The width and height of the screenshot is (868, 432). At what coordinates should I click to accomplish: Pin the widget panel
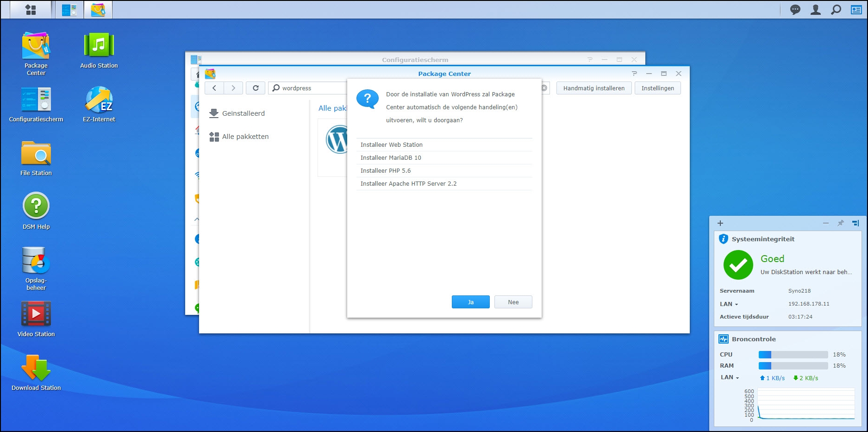(841, 223)
